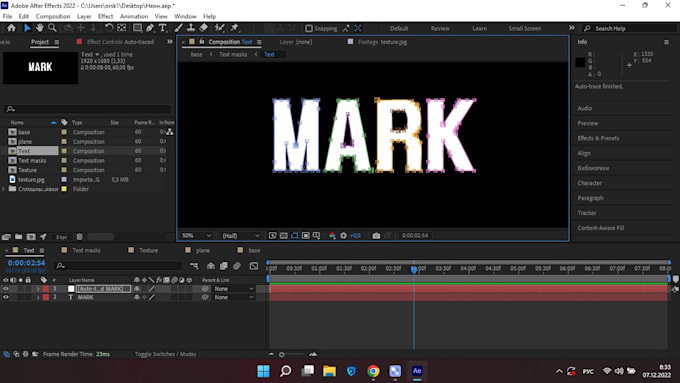This screenshot has height=383, width=680.
Task: Click the delete trash icon in Project panel
Action: (79, 237)
